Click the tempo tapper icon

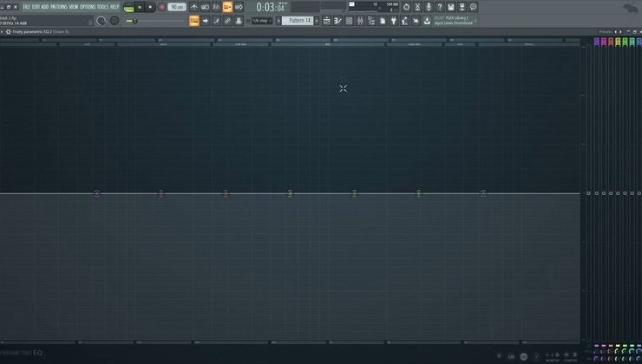[x=404, y=21]
